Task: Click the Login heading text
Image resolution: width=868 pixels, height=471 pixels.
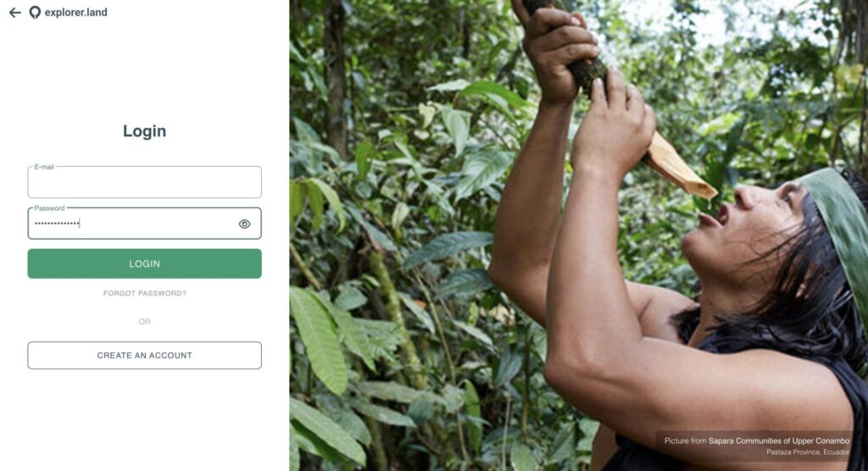Action: pyautogui.click(x=144, y=131)
